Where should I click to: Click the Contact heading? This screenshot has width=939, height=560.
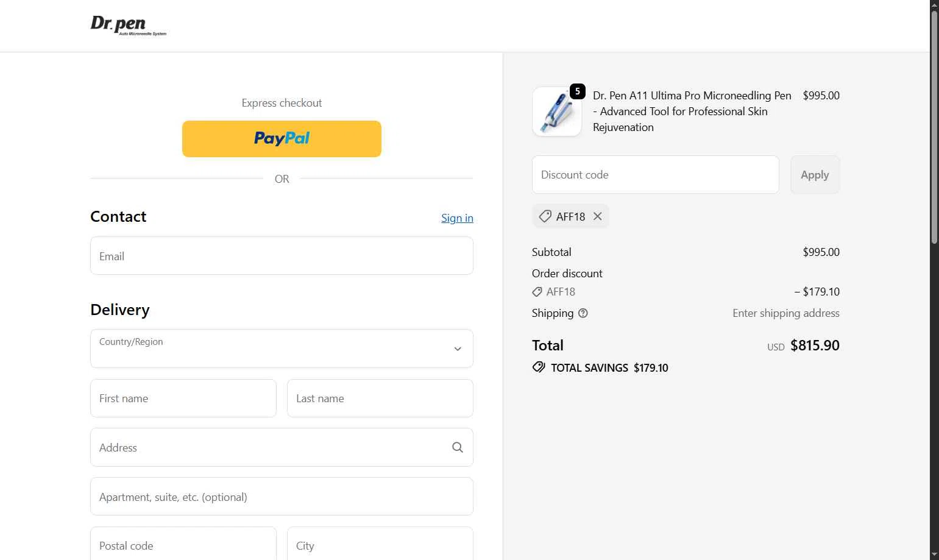pos(118,217)
